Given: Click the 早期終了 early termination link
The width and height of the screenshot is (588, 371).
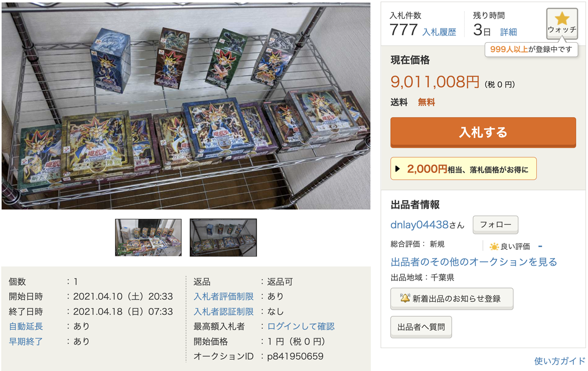Looking at the screenshot, I should pos(26,341).
